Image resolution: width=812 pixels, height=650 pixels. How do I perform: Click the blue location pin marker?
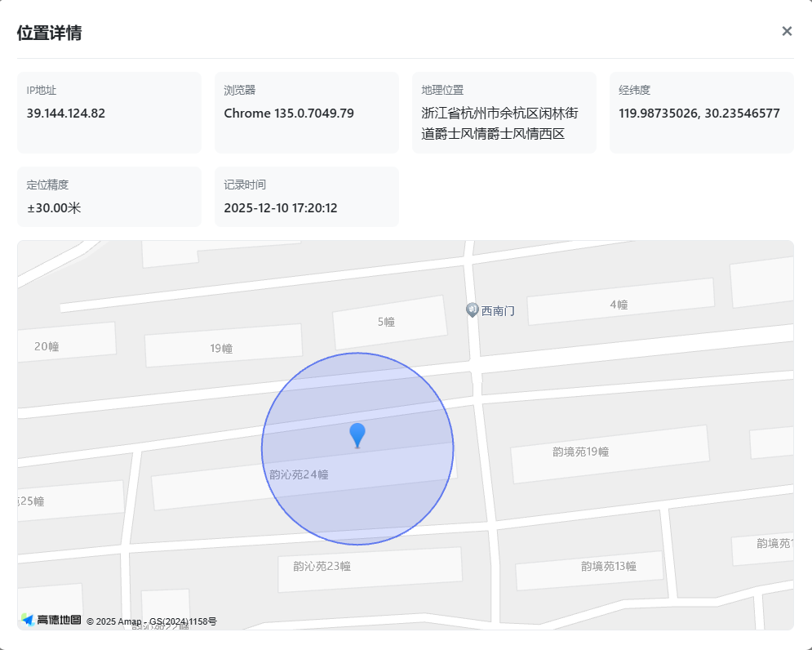357,435
